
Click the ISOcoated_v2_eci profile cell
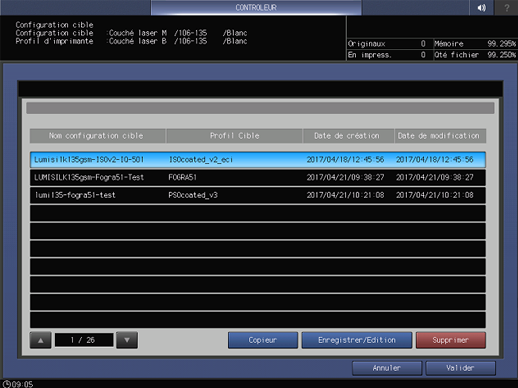(201, 160)
